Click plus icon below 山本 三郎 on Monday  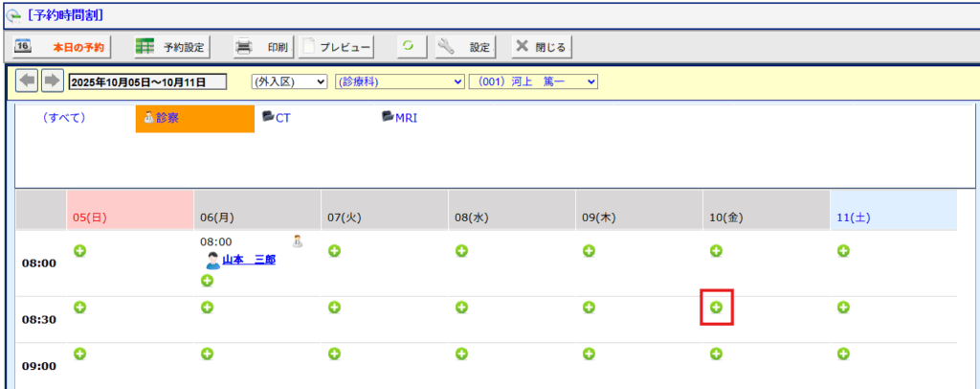coord(207,281)
